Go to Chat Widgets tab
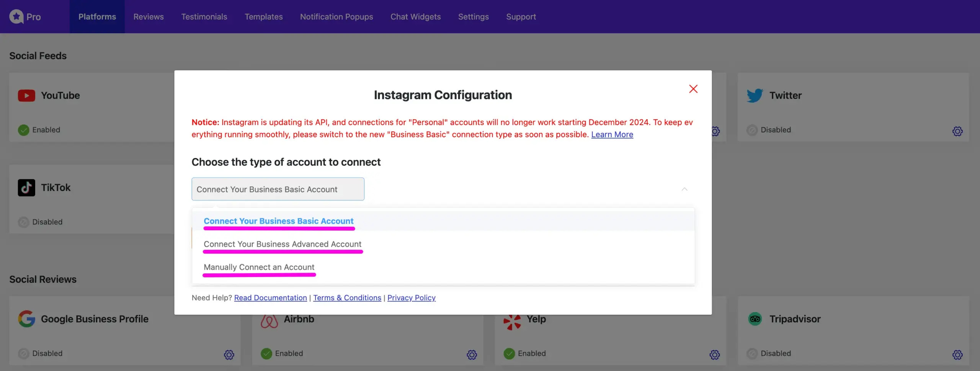 415,16
